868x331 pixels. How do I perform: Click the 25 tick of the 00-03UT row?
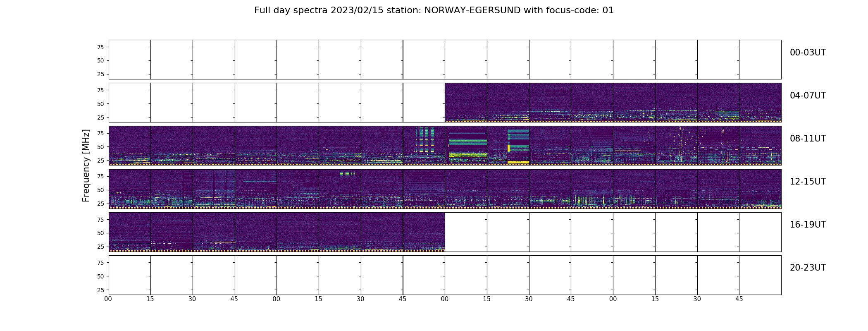[x=100, y=74]
